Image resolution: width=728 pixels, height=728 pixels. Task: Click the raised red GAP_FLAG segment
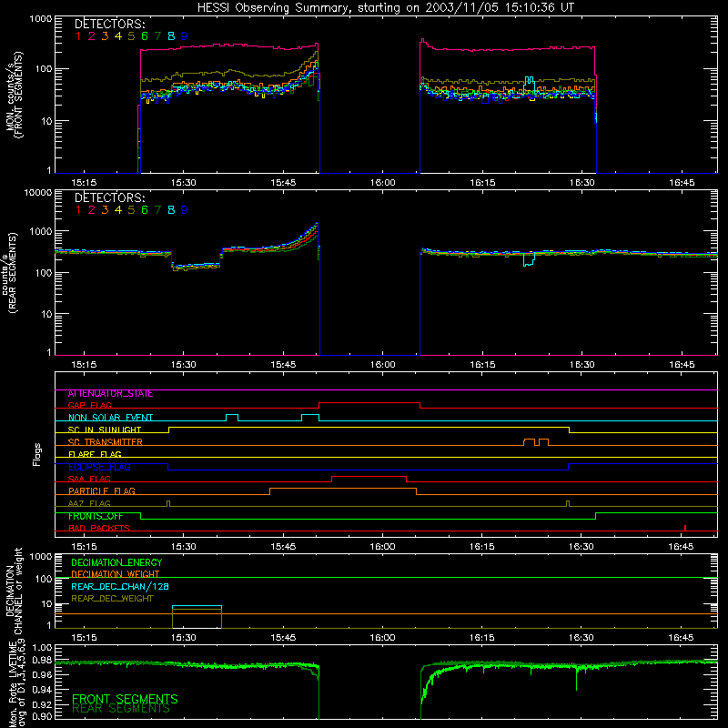coord(369,403)
